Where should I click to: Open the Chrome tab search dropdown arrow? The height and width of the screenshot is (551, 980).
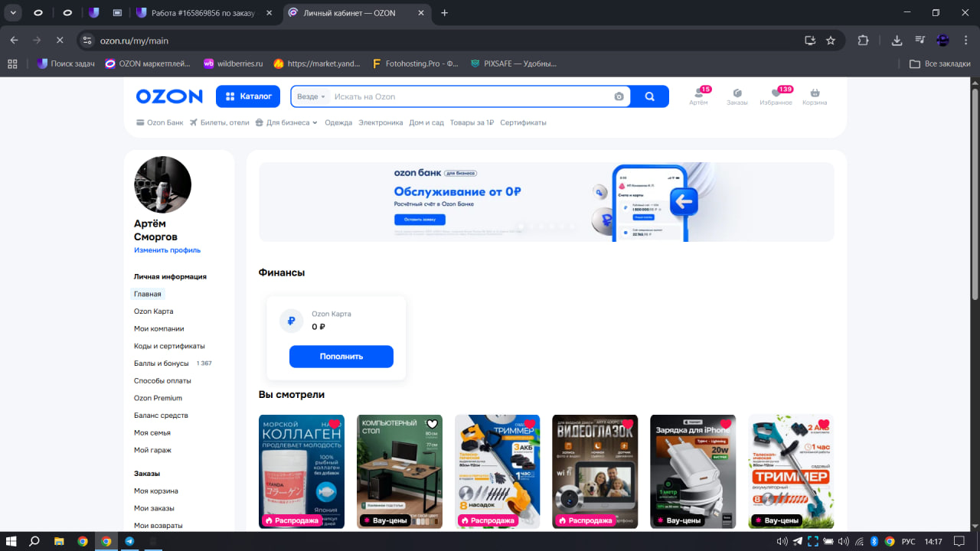(x=14, y=13)
